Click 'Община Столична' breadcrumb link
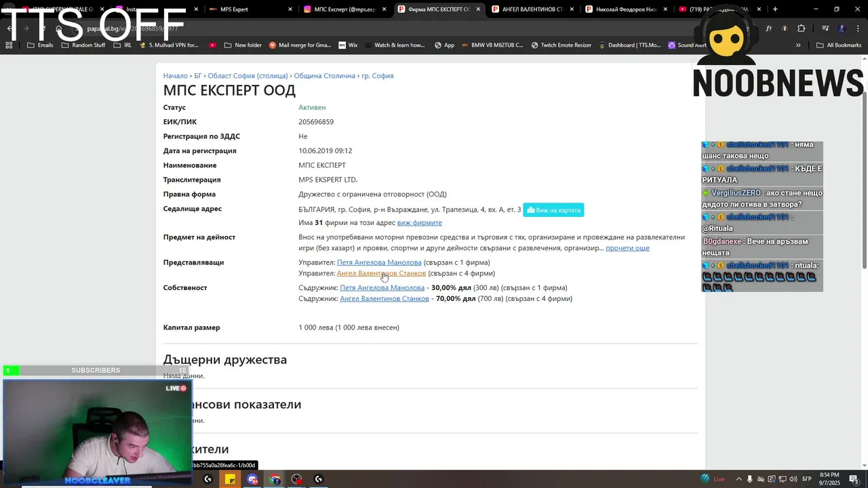Viewport: 868px width, 488px height. coord(324,76)
